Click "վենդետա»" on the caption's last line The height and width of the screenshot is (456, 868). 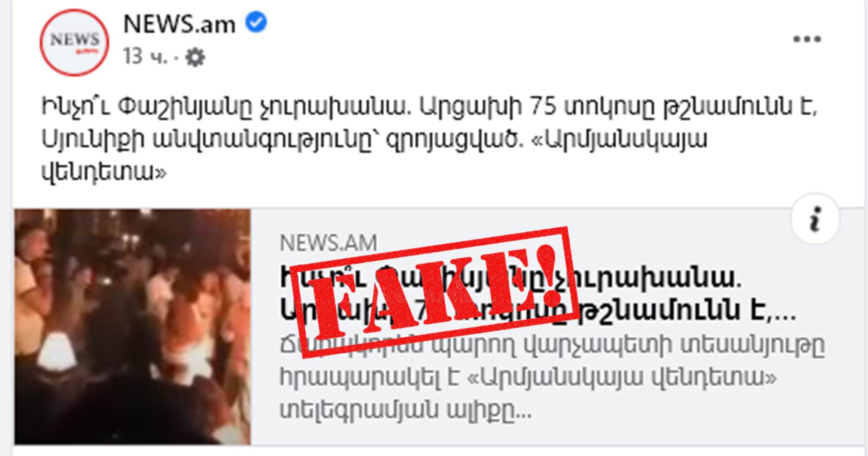[104, 172]
